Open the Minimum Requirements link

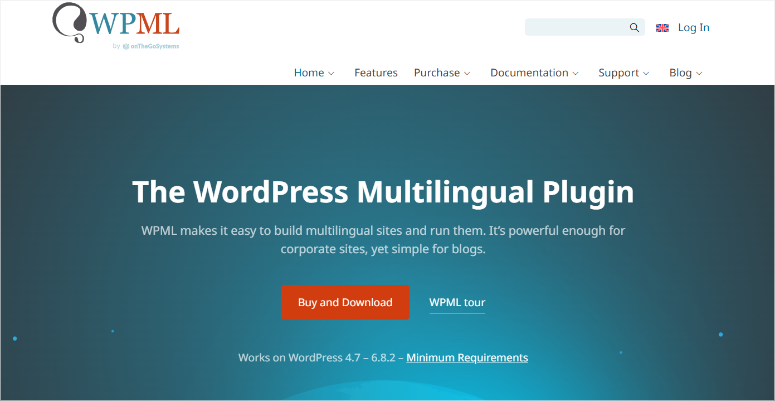click(x=467, y=357)
